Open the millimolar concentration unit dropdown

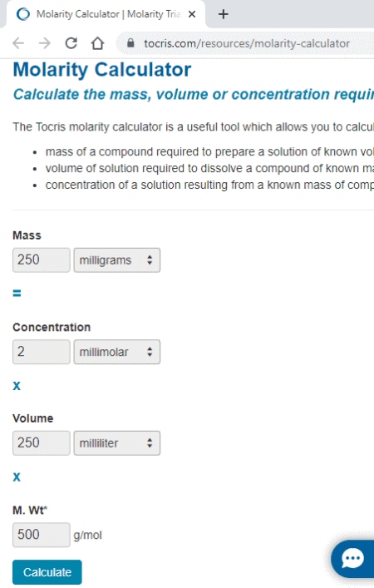117,352
